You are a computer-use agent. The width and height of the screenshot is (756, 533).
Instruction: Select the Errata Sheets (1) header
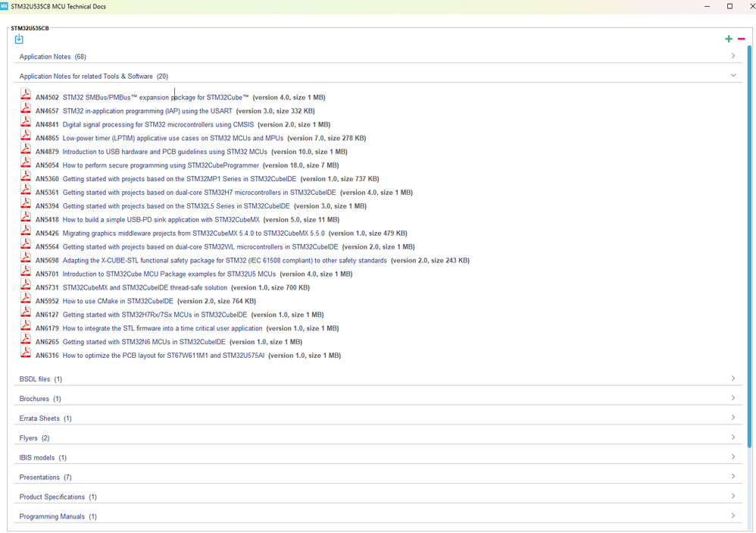(45, 419)
